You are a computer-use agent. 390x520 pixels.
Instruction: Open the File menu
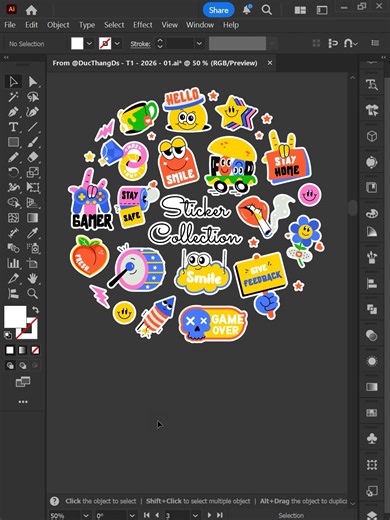pyautogui.click(x=10, y=25)
